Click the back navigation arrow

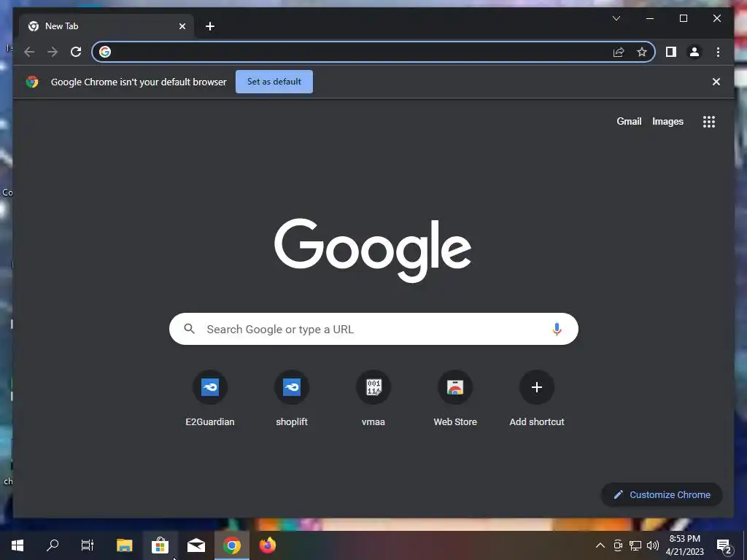pos(29,52)
